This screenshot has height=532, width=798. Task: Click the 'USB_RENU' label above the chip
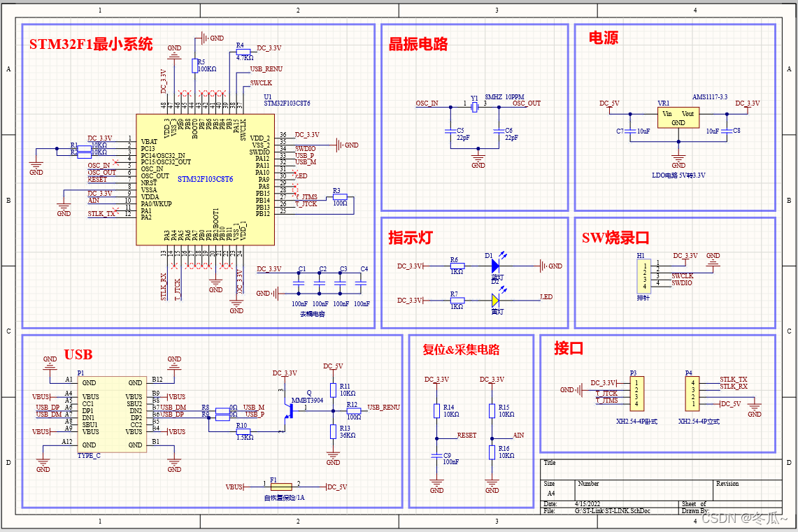[x=266, y=69]
